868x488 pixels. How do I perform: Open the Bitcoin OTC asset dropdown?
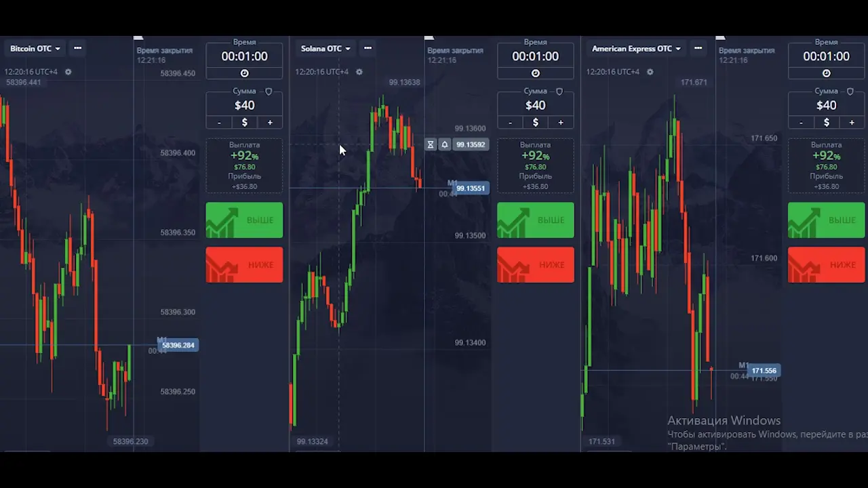35,49
